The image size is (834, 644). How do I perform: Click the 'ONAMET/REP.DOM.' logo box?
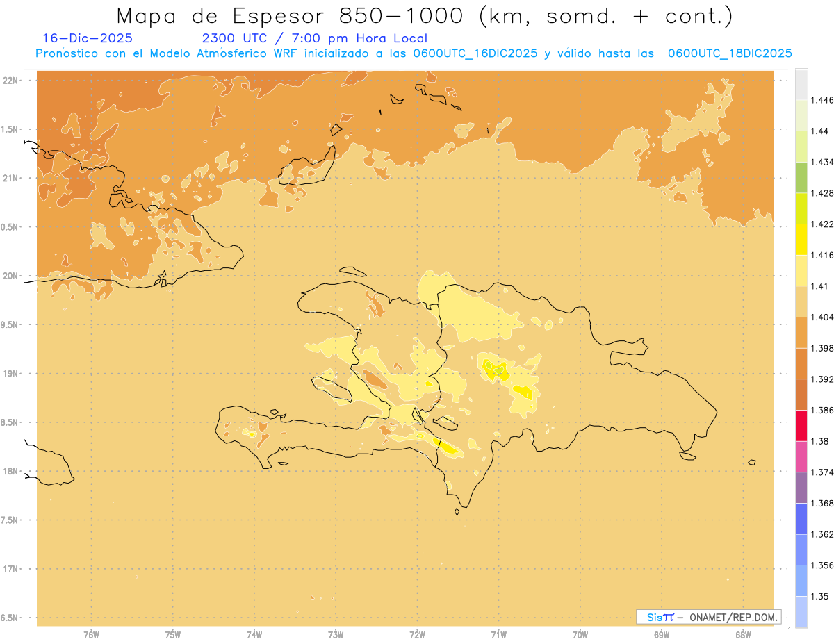pyautogui.click(x=709, y=617)
